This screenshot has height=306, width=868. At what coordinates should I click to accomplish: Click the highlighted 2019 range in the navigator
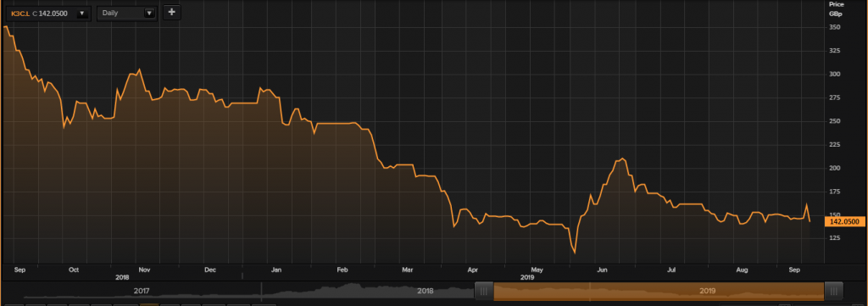coord(659,291)
